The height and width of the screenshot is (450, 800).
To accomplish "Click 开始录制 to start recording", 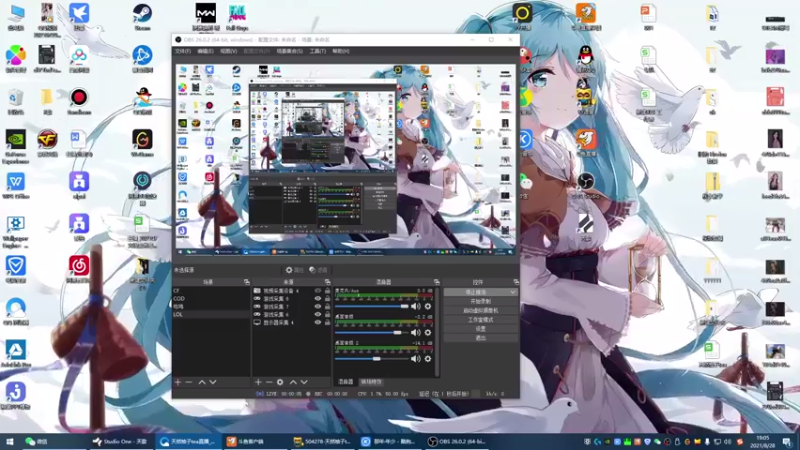I will 481,302.
